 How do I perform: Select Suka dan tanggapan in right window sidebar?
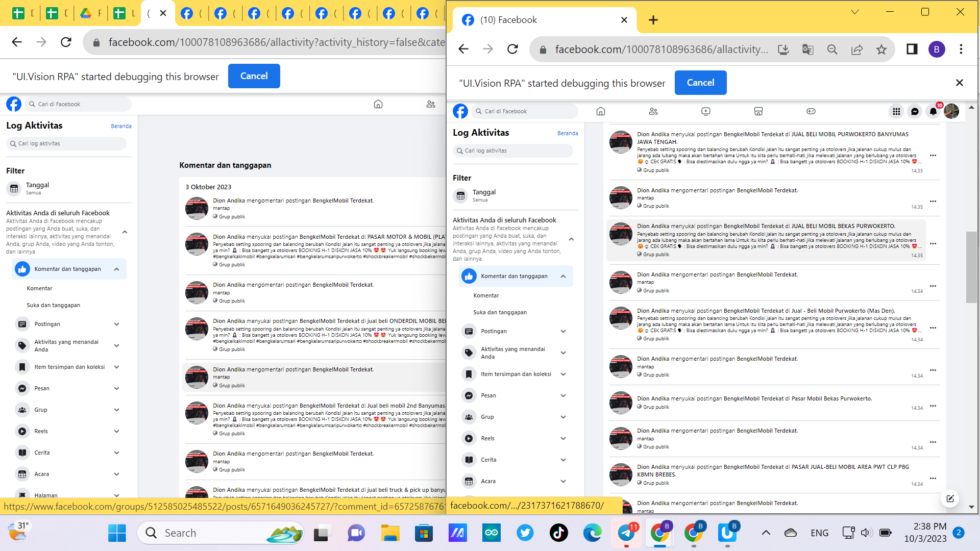[x=500, y=312]
